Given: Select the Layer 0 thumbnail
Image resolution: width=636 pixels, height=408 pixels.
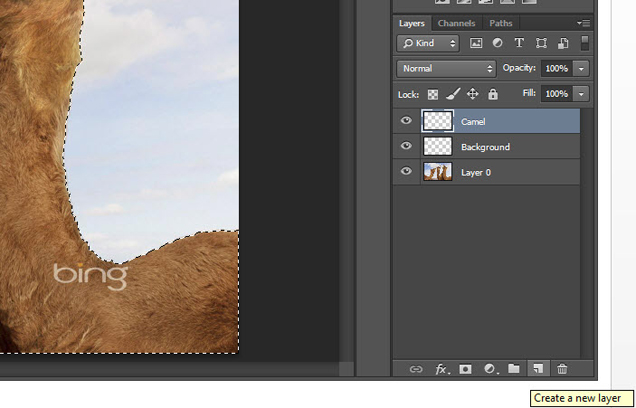Looking at the screenshot, I should click(437, 172).
